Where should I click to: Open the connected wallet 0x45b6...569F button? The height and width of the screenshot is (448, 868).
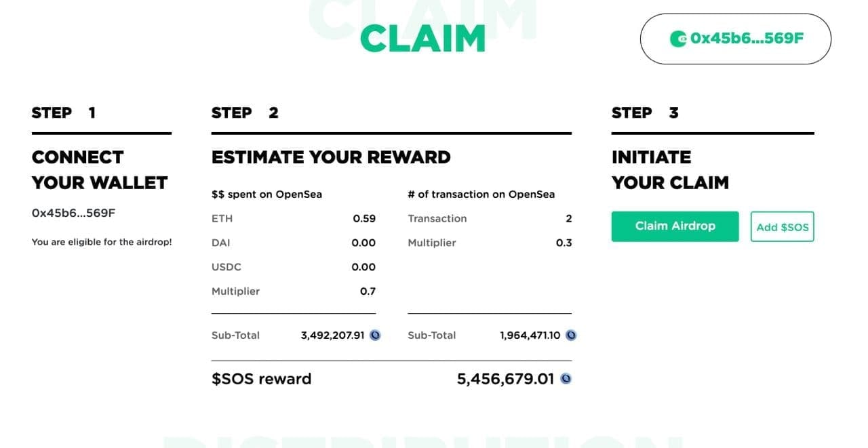click(x=736, y=39)
